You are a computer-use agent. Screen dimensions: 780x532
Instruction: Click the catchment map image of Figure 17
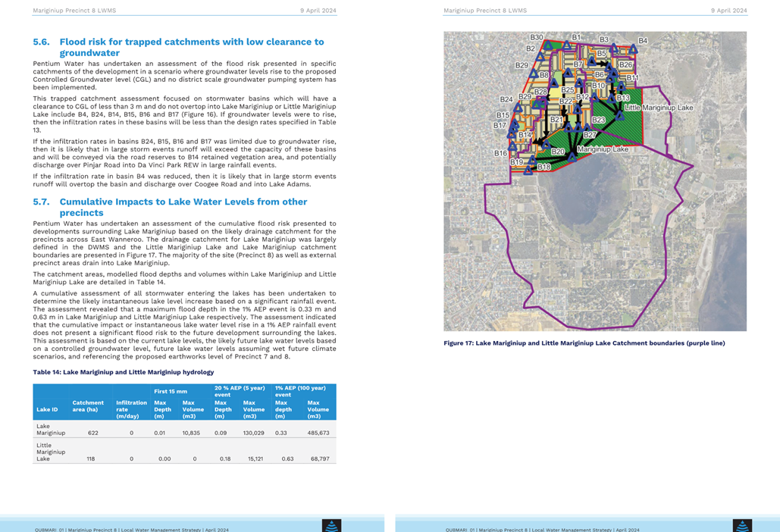click(595, 181)
